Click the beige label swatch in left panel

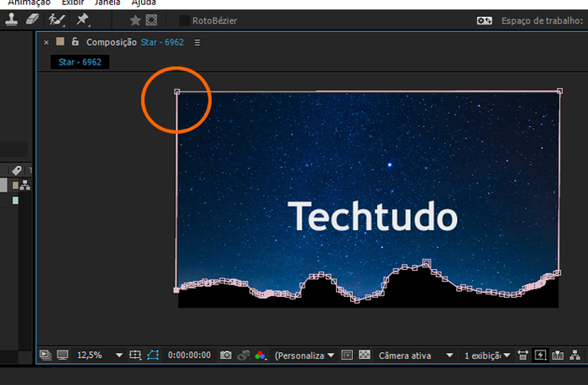pos(15,185)
